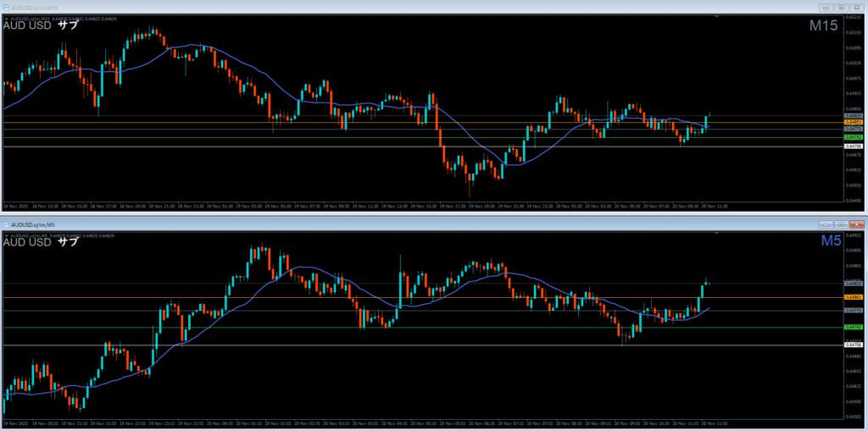Click the large M15 timeframe label
Screen dimensions: 868x431
823,26
